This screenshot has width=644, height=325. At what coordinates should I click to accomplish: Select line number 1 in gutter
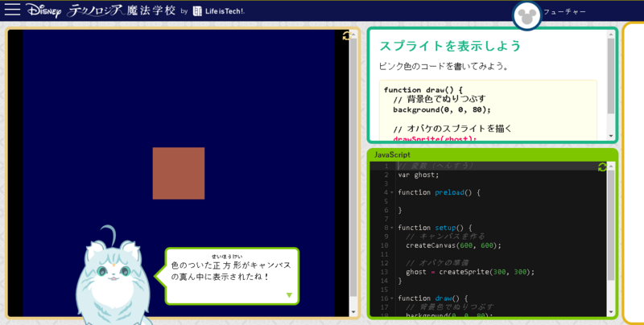pos(386,167)
